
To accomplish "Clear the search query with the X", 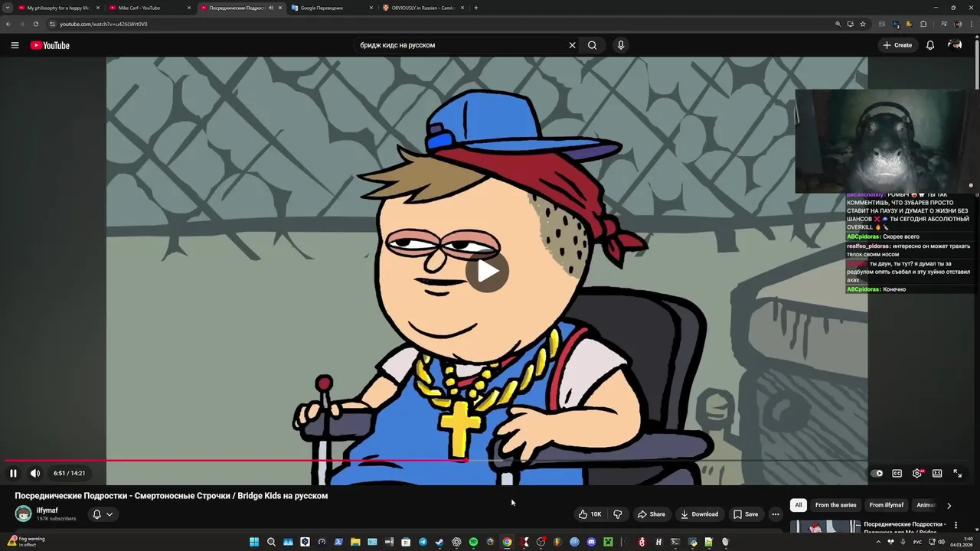I will [572, 45].
